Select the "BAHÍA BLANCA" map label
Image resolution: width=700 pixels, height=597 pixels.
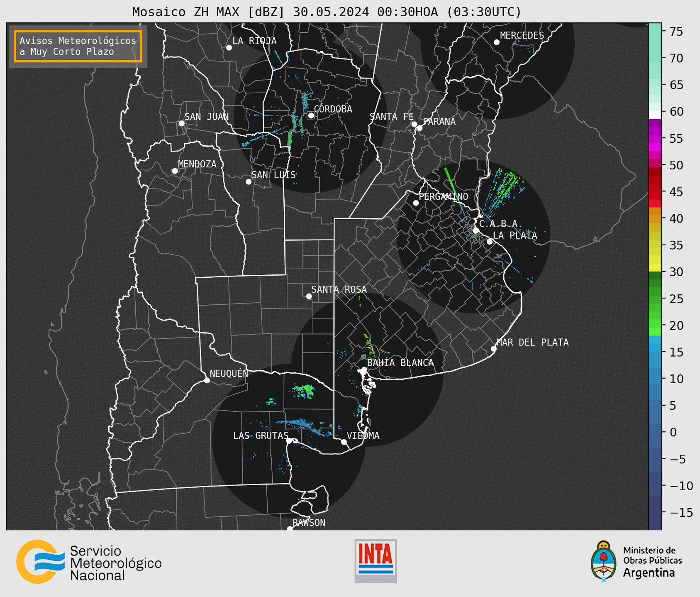click(400, 363)
